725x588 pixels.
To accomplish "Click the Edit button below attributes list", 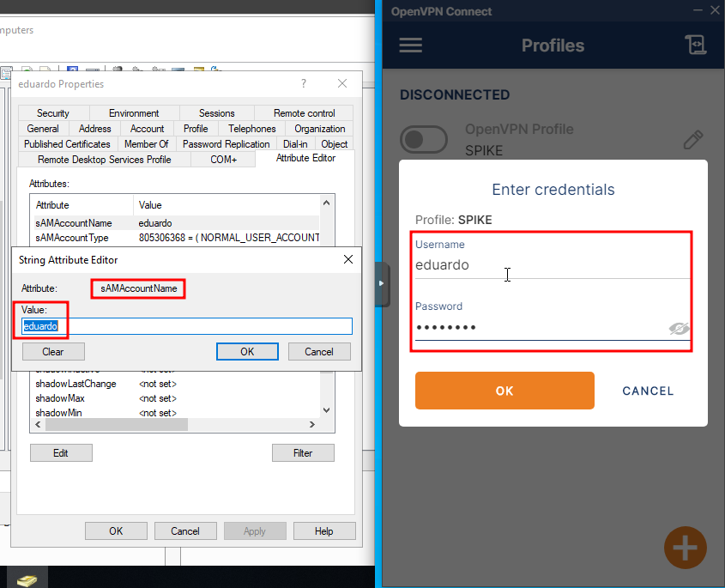I will click(x=61, y=453).
